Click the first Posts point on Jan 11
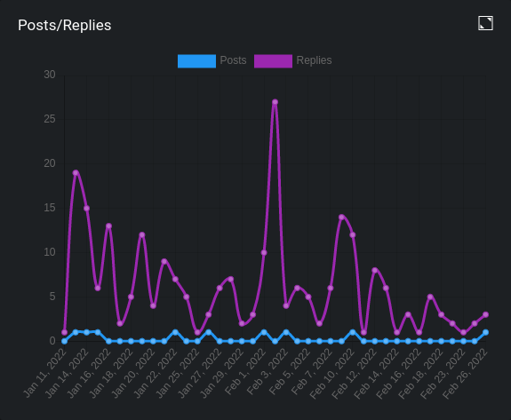 (65, 341)
